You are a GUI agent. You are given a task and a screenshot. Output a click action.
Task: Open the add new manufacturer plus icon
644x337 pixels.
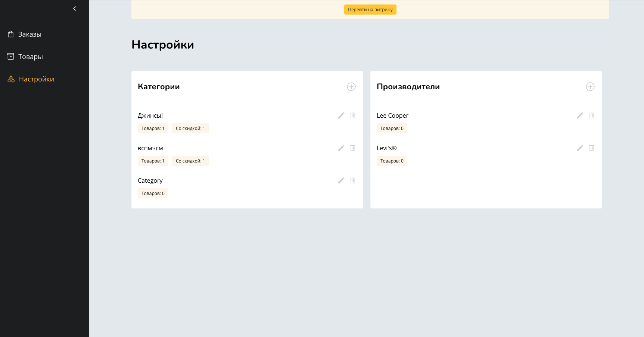590,87
